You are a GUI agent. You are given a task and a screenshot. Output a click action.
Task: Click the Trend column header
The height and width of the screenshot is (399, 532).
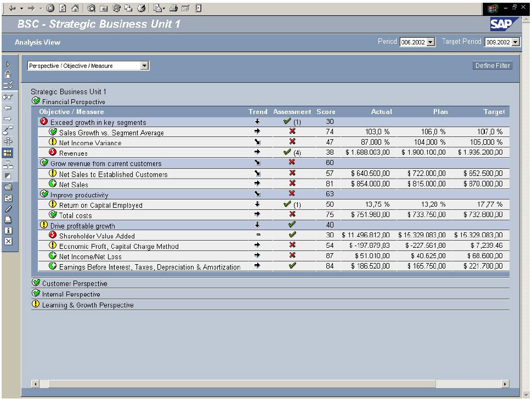point(258,111)
